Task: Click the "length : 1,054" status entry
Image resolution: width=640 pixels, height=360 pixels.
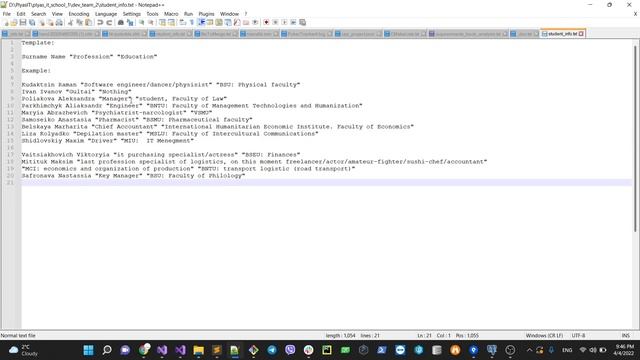Action: [340, 336]
